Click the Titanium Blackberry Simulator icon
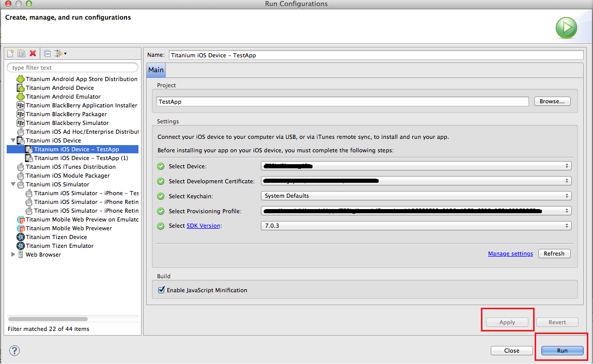The image size is (593, 364). coord(21,123)
